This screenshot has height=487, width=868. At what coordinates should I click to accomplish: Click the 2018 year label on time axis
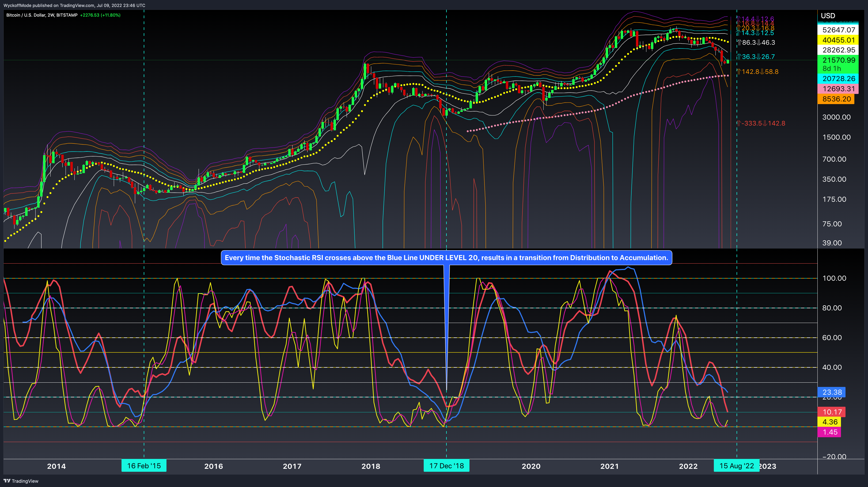click(x=371, y=466)
